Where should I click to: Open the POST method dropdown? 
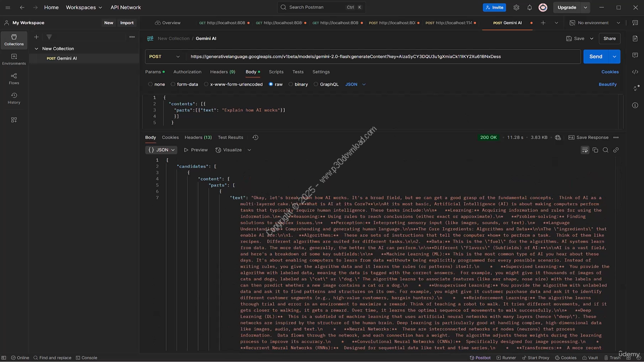(165, 56)
